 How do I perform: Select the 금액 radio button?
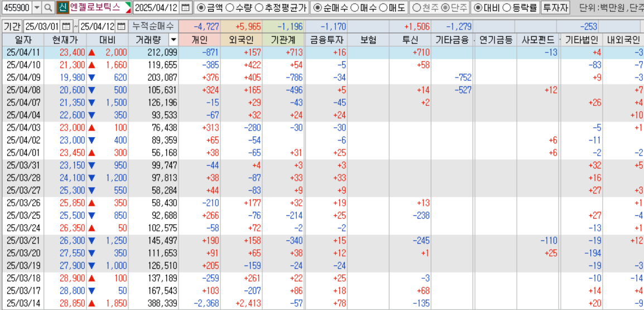[x=201, y=7]
